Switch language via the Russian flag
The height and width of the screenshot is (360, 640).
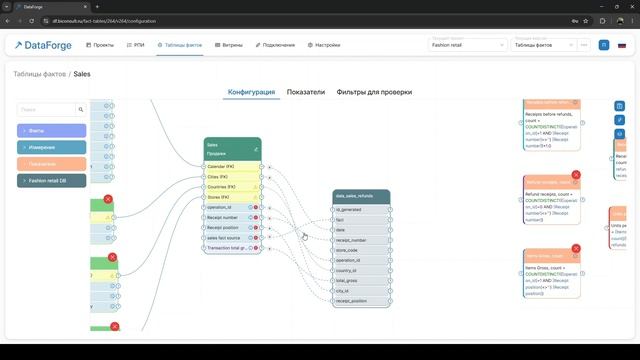click(x=622, y=45)
